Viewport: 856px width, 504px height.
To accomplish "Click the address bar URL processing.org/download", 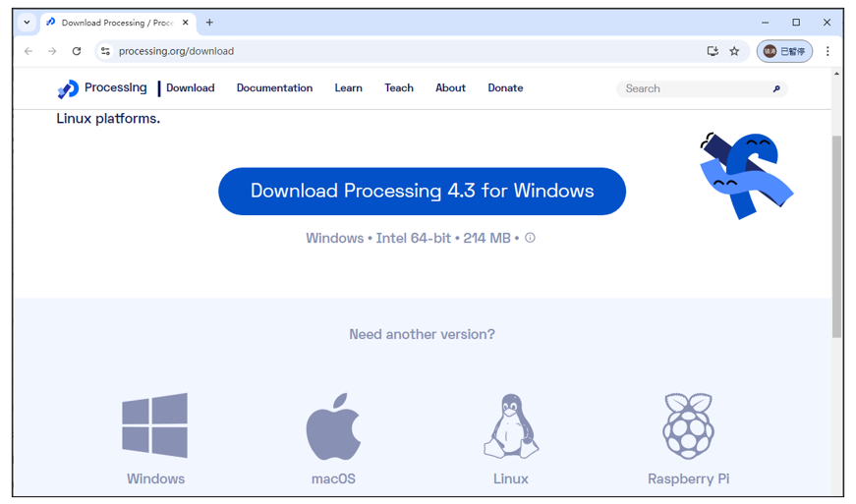I will pyautogui.click(x=176, y=51).
